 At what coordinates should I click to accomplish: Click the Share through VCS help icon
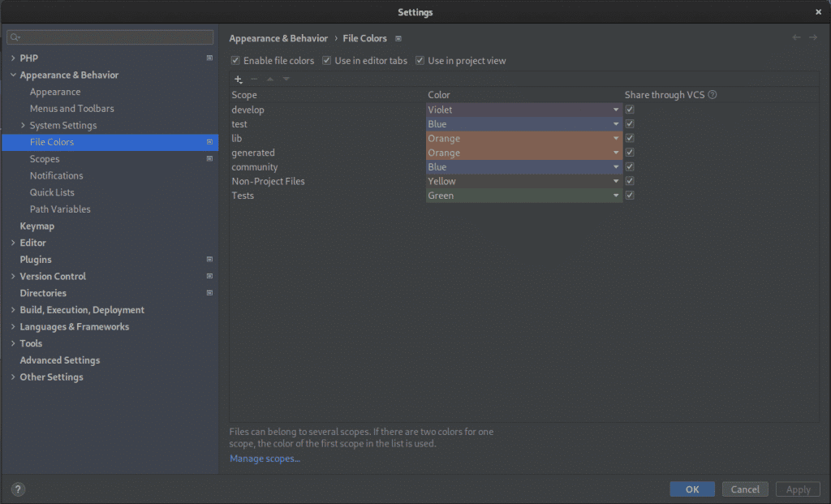click(713, 95)
